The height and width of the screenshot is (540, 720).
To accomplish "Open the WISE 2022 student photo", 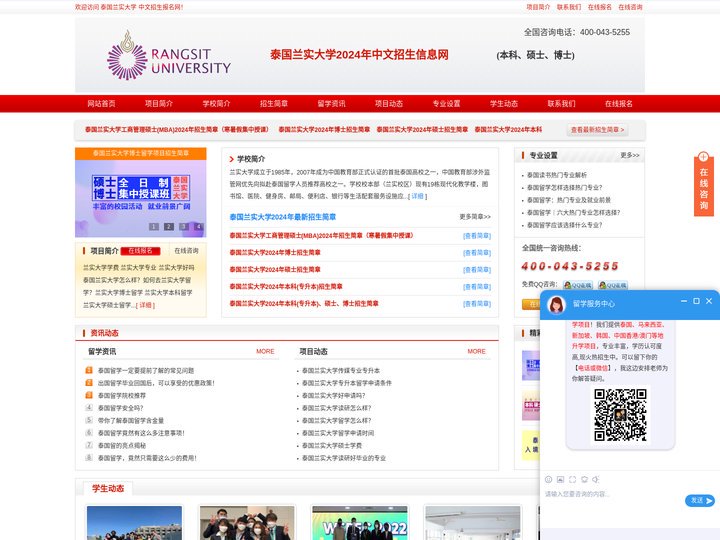I will [360, 523].
